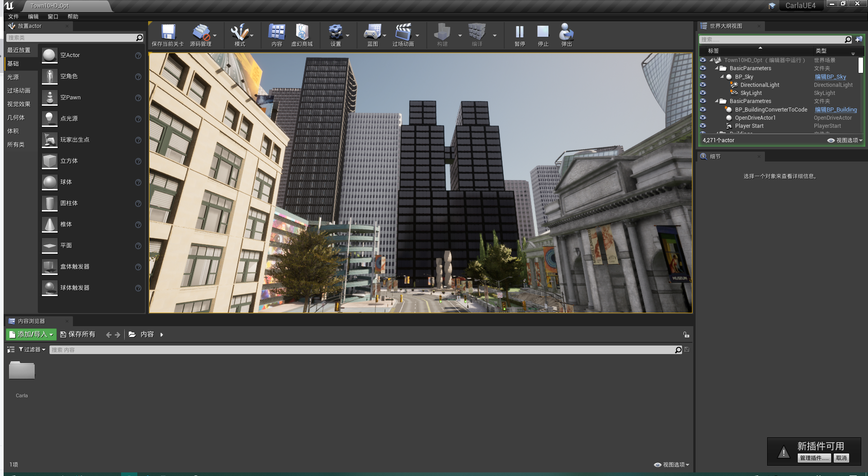Hide OpenDriveActor1 in outliner
The width and height of the screenshot is (868, 476).
coord(703,117)
